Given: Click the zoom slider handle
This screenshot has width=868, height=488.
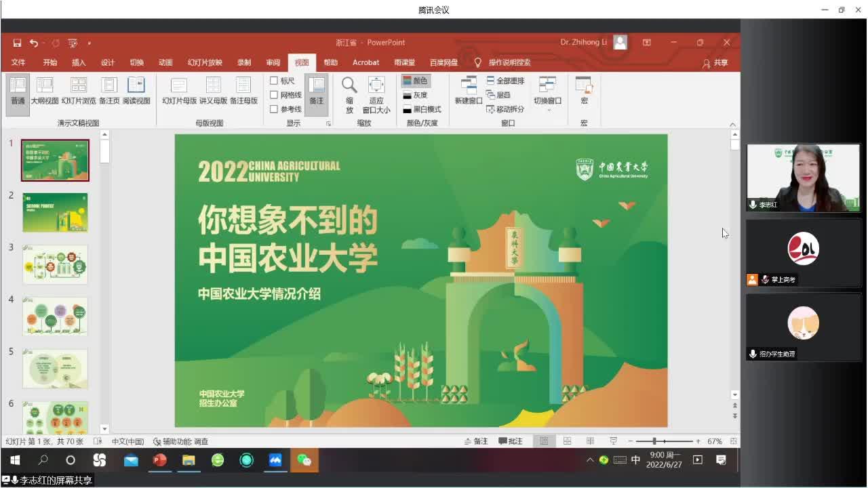Looking at the screenshot, I should pyautogui.click(x=654, y=441).
